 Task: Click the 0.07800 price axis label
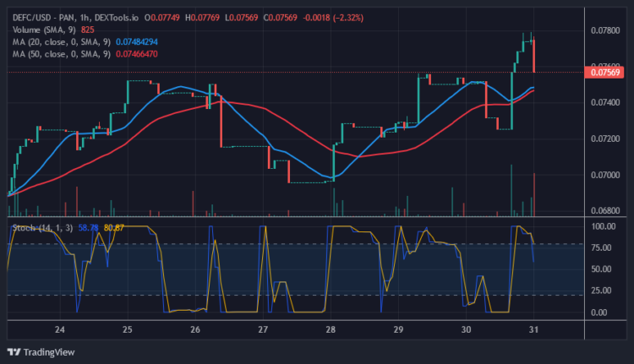click(x=605, y=30)
